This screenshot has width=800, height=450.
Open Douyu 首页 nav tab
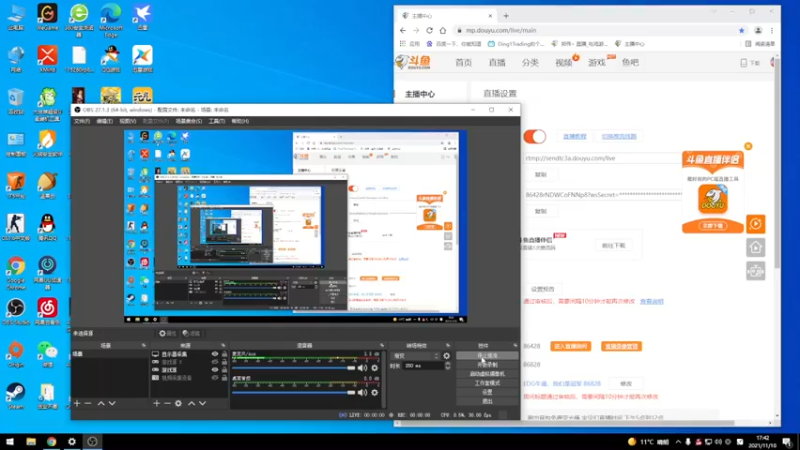click(x=463, y=63)
